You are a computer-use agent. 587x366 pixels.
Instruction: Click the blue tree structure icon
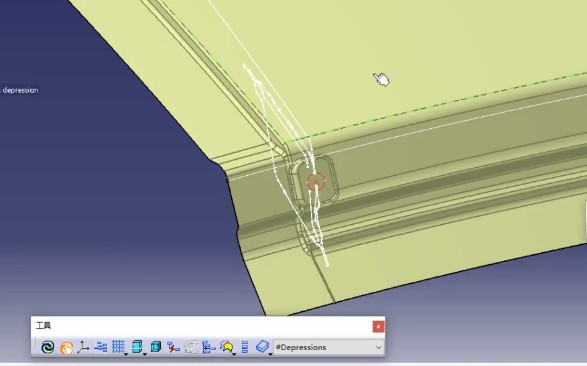point(209,347)
